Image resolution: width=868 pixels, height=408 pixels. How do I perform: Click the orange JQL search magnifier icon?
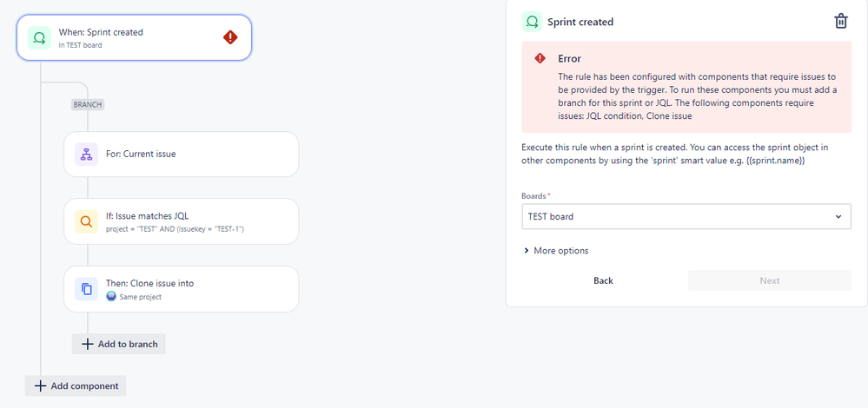(86, 221)
